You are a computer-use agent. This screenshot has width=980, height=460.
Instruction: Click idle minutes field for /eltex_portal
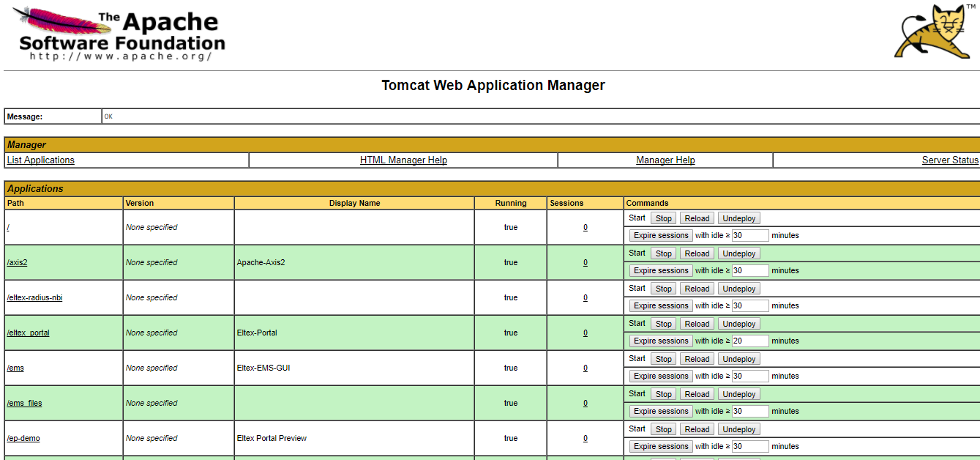(x=749, y=341)
